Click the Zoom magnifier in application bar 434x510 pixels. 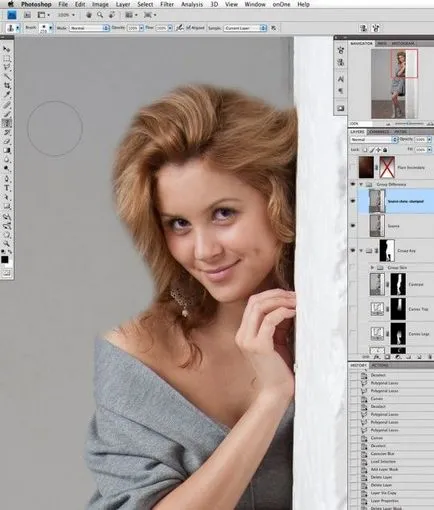tap(100, 15)
